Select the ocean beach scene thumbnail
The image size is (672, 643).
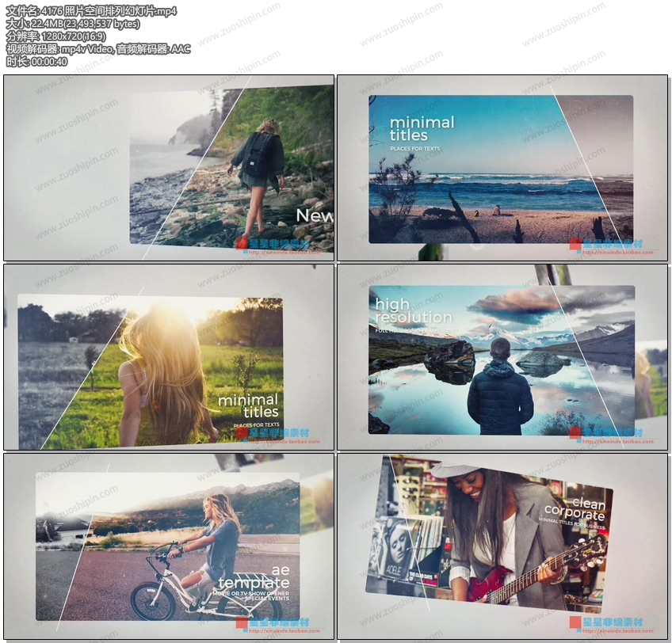point(502,168)
